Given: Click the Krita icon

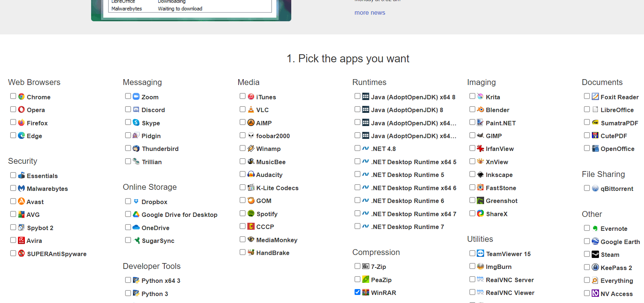Looking at the screenshot, I should click(x=480, y=96).
